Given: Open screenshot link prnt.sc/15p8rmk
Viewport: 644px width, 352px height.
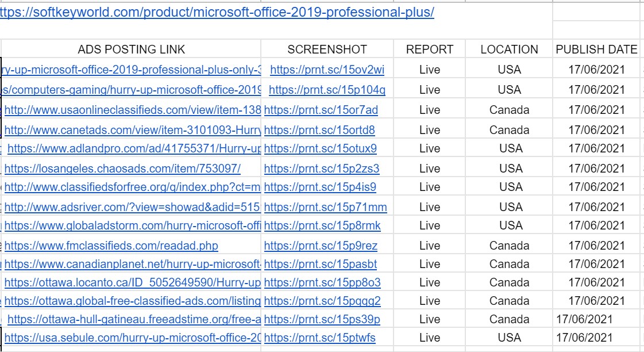Looking at the screenshot, I should click(322, 226).
